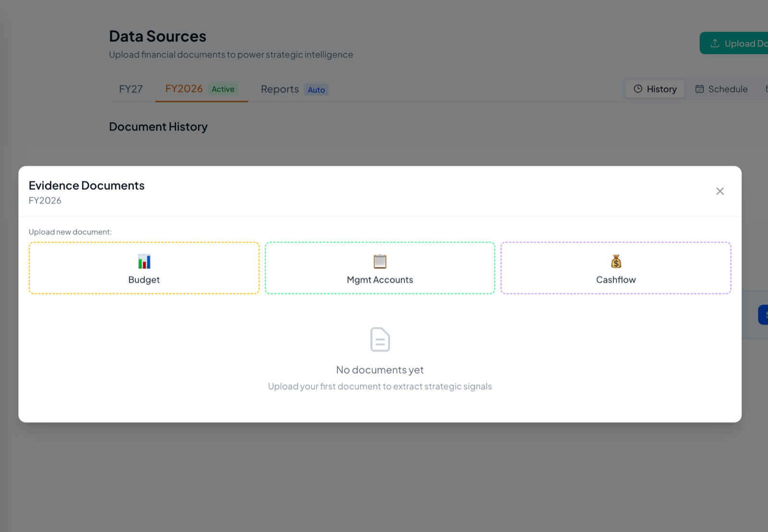Select the Cashflow money bag icon
Screen dimensions: 768x532
615,261
